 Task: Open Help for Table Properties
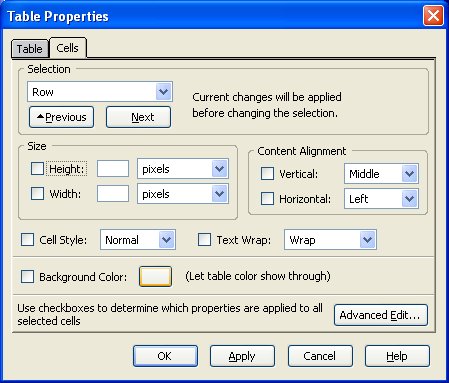click(x=397, y=356)
